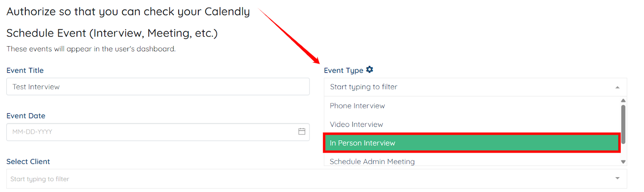This screenshot has width=644, height=192.
Task: Click the Event Type filter field
Action: click(467, 87)
